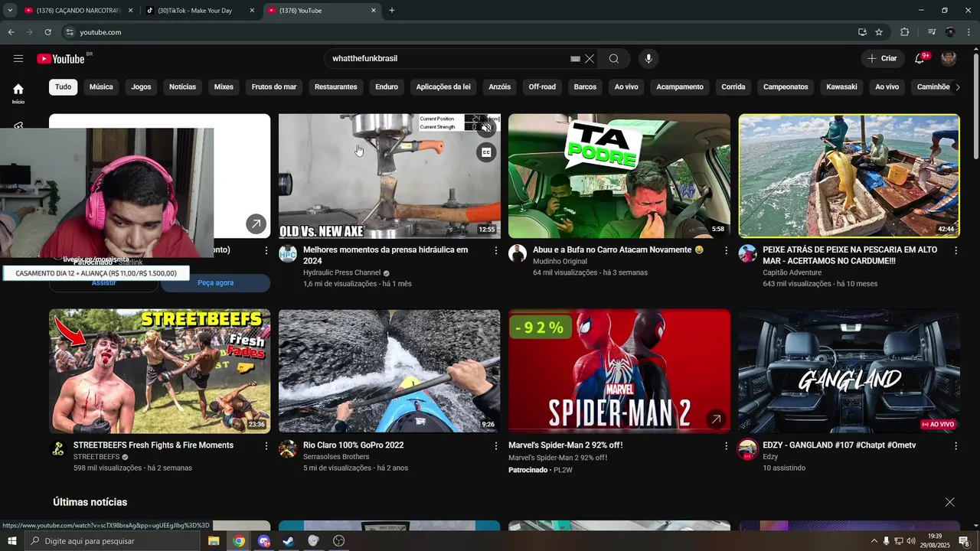Start voice search with microphone
980x551 pixels.
coord(648,59)
